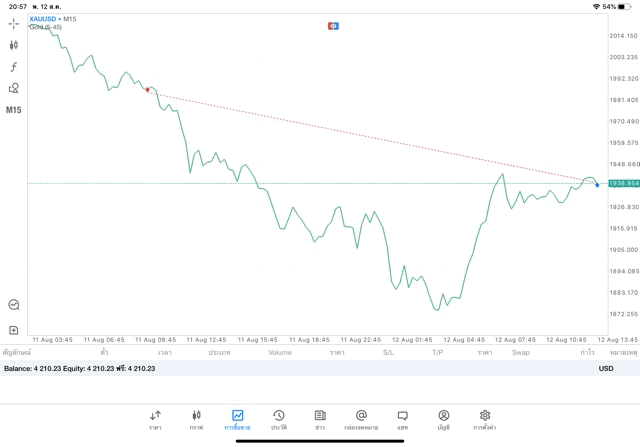
Task: Open the chart objects tool
Action: (x=14, y=88)
